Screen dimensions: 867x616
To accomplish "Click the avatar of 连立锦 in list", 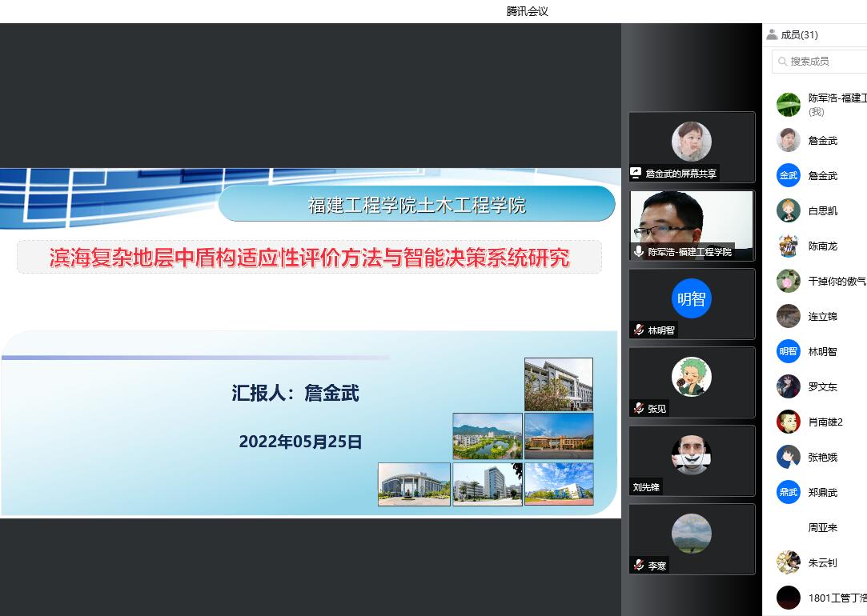I will point(788,316).
